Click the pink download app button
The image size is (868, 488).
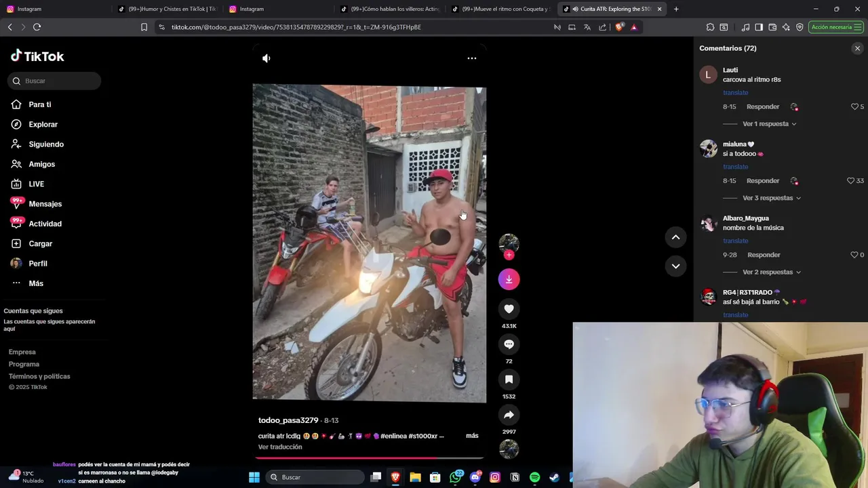509,279
